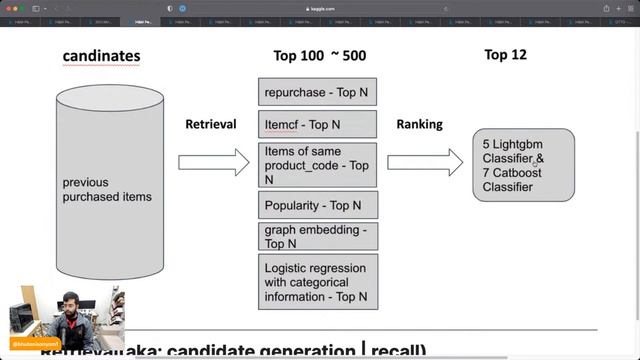The image size is (640, 360).
Task: Select the "Itemcf - Top N" box
Action: [317, 124]
